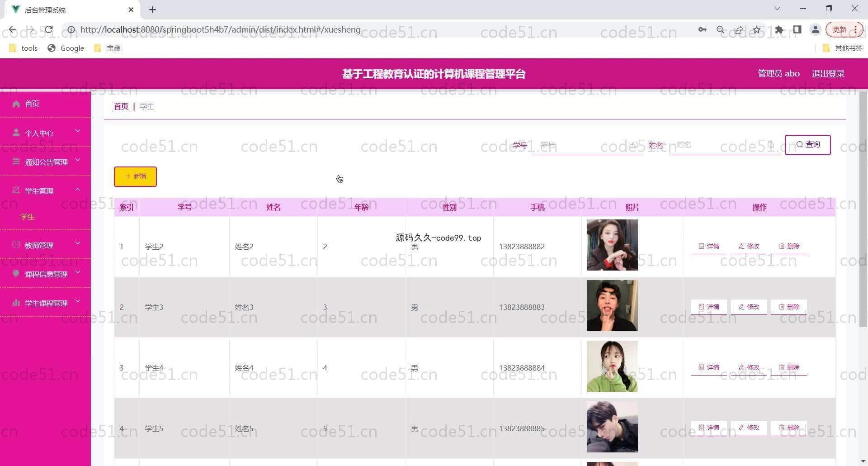Focus the 学号 search input field

588,145
